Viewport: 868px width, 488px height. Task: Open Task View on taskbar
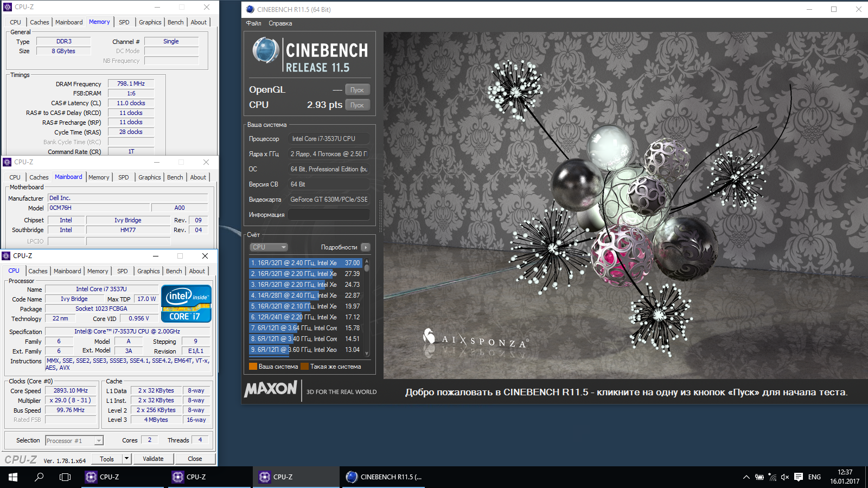pos(65,477)
